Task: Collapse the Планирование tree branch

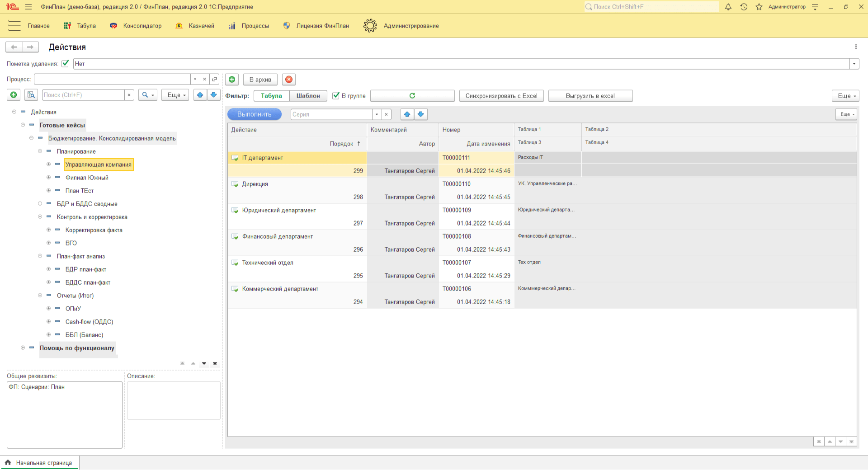Action: point(40,151)
